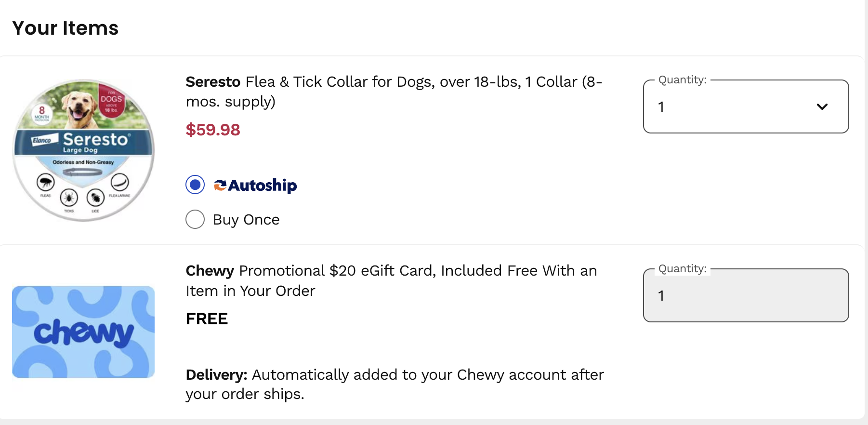868x425 pixels.
Task: Click the Seresto flea collar product image
Action: tap(83, 149)
